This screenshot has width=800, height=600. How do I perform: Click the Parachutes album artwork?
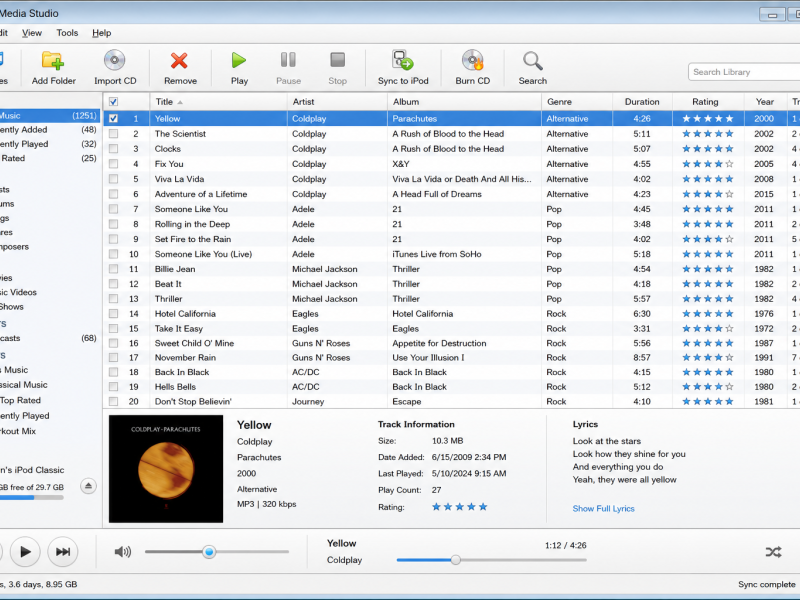point(166,468)
